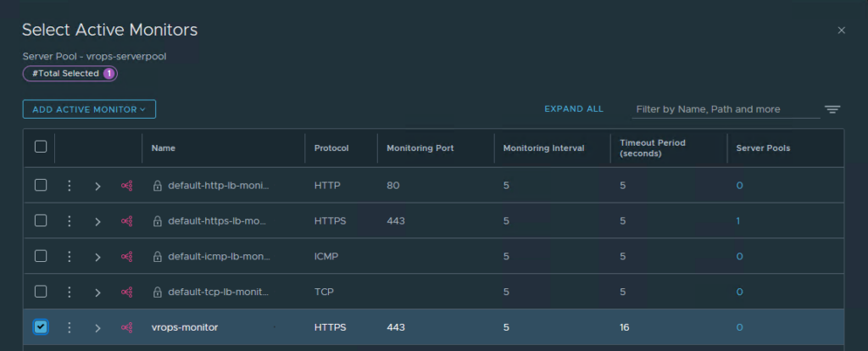Click Expand All link

574,109
